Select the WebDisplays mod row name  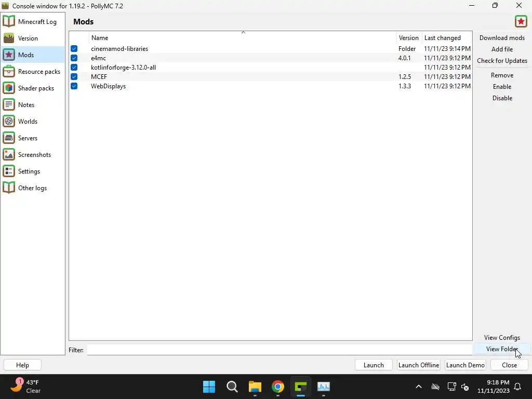tap(108, 86)
